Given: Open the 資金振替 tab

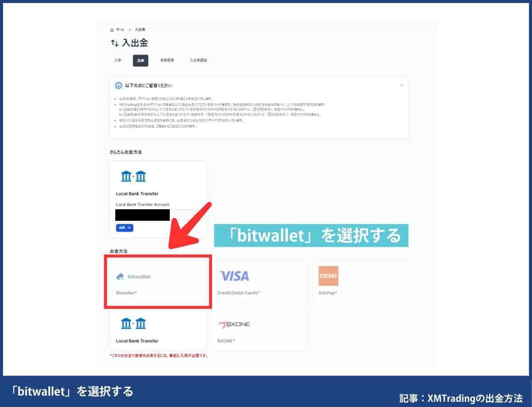Looking at the screenshot, I should click(167, 60).
